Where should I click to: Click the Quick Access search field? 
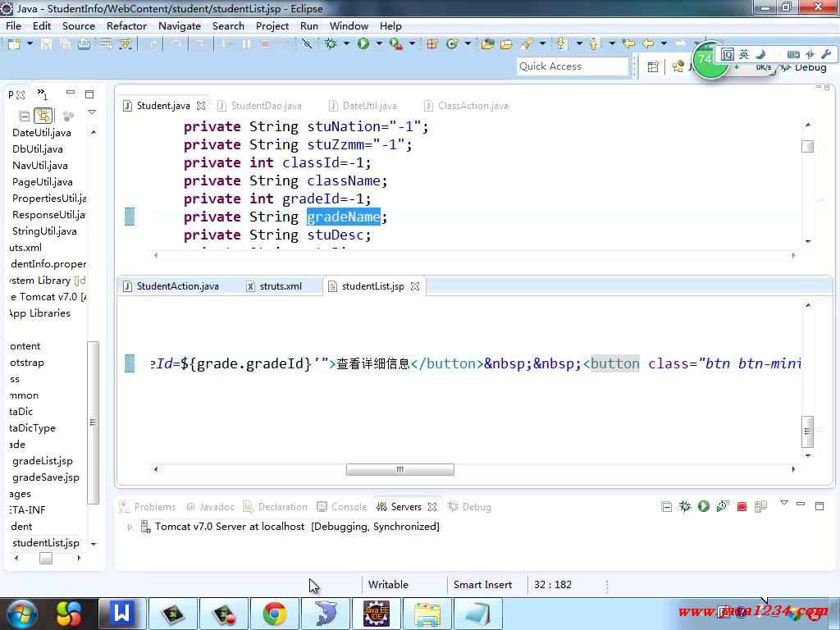point(573,66)
